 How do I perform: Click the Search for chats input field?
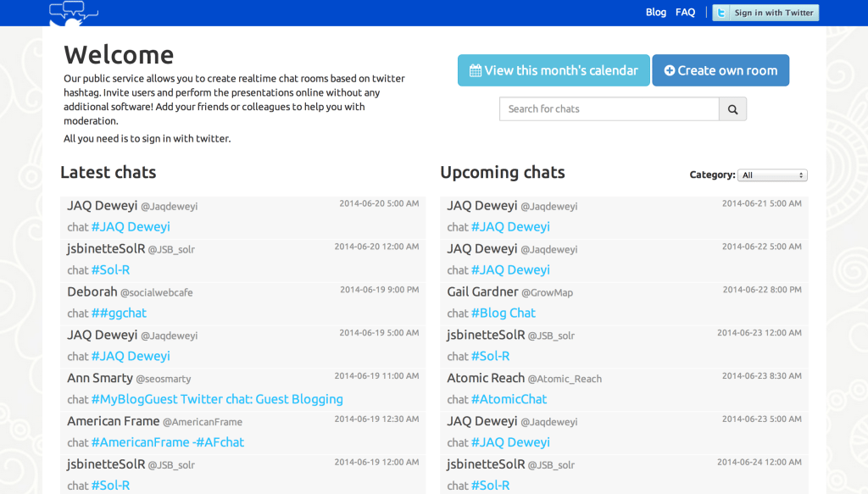point(610,108)
